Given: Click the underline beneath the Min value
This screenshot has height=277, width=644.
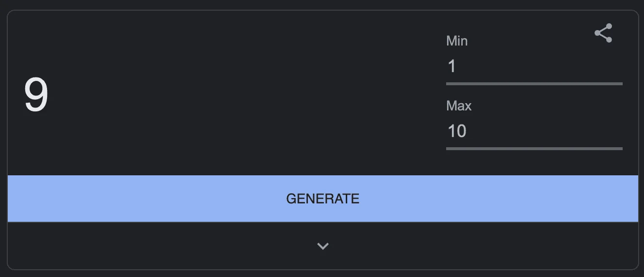Looking at the screenshot, I should pos(534,84).
